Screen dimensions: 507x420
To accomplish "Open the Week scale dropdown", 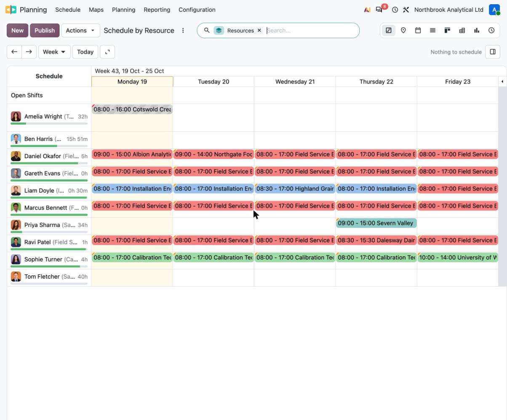I will coord(54,52).
